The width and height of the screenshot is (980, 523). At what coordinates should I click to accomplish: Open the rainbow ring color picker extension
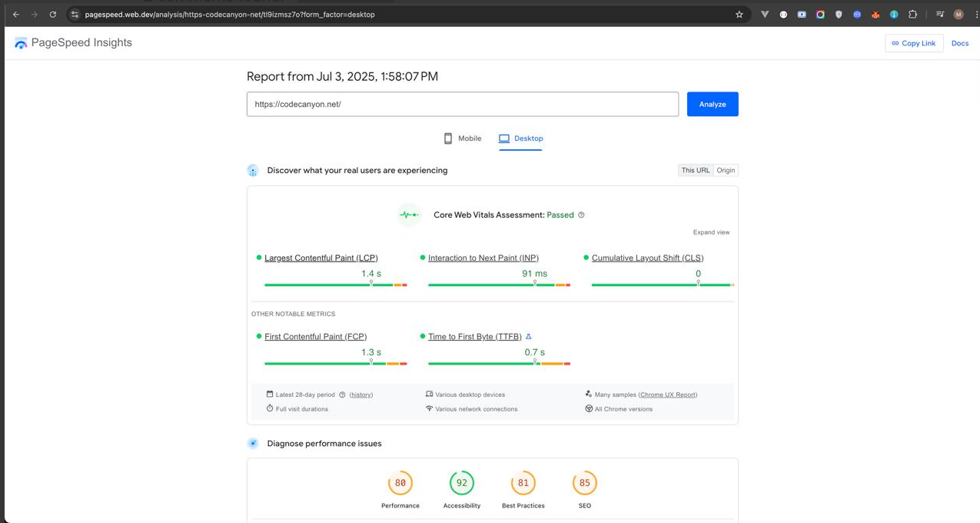820,14
